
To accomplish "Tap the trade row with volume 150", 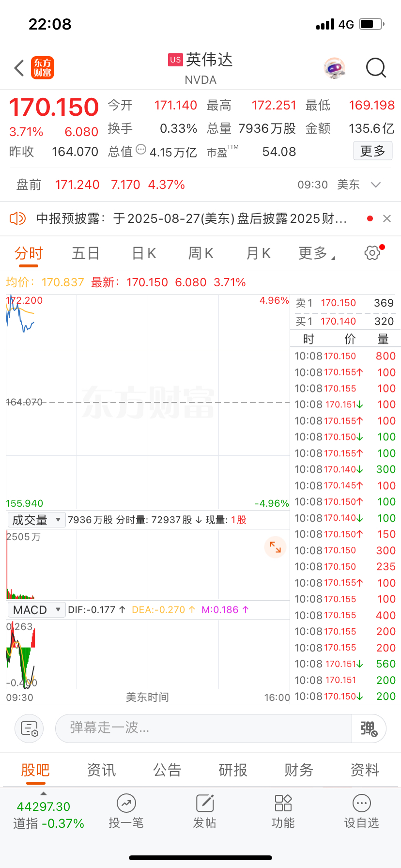I will coord(345,534).
